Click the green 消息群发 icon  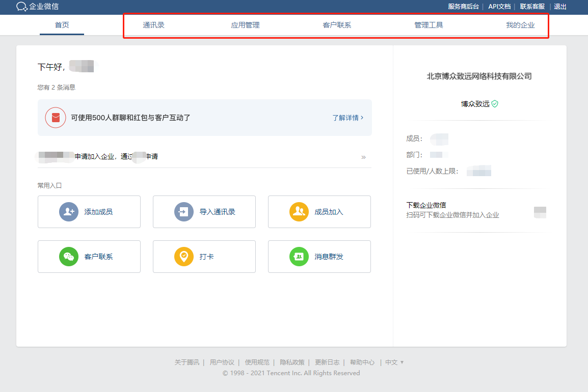pyautogui.click(x=299, y=257)
